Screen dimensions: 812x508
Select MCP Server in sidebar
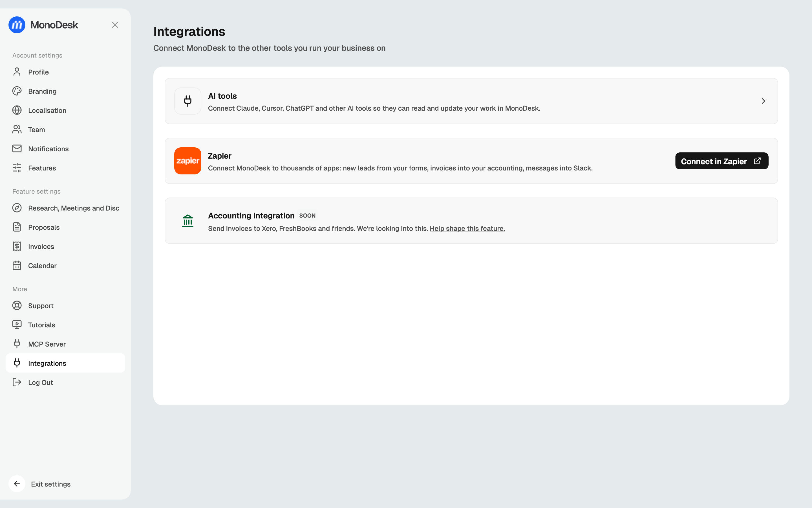tap(65, 344)
